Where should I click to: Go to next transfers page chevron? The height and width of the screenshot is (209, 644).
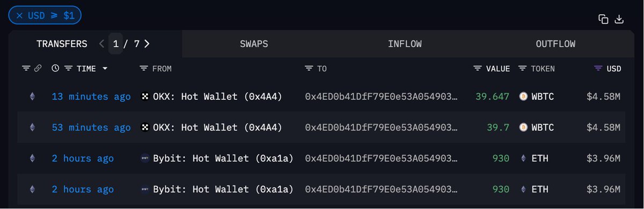[x=147, y=44]
